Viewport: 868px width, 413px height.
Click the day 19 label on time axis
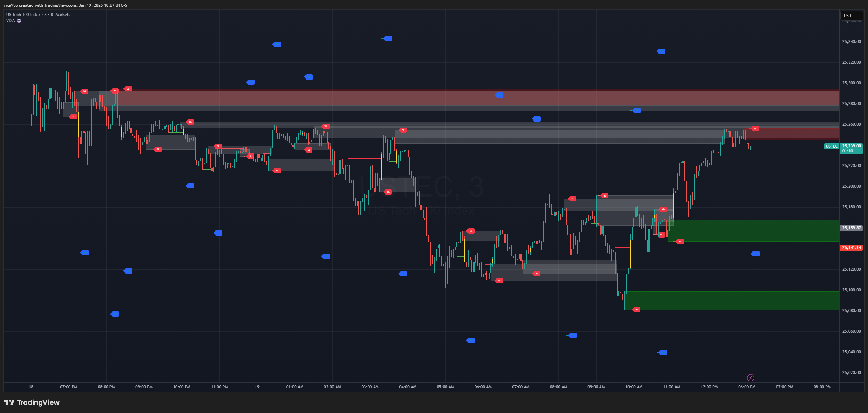pyautogui.click(x=257, y=387)
